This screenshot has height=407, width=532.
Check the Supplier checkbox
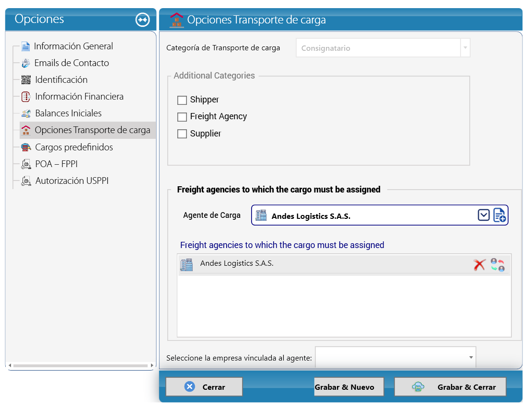(x=182, y=134)
